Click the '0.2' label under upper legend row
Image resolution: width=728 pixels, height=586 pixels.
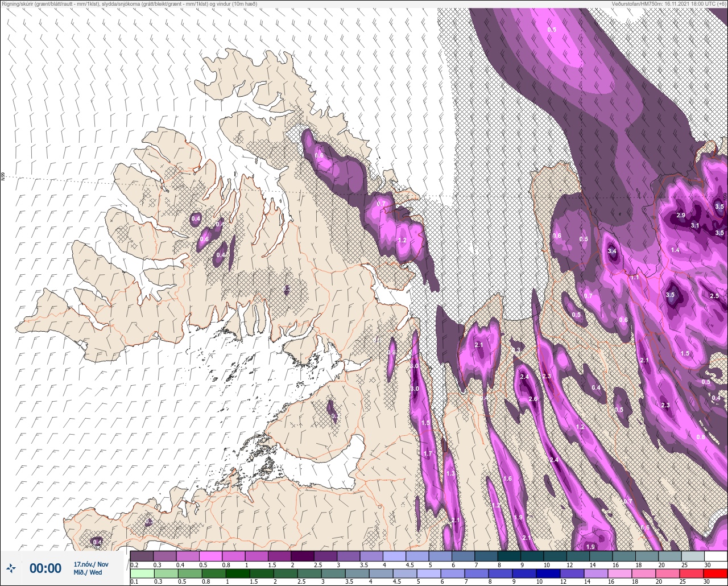pyautogui.click(x=134, y=564)
